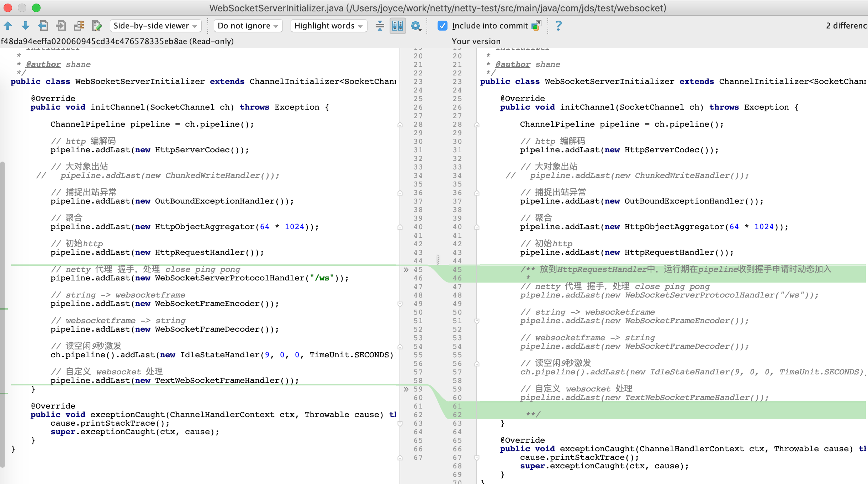Click the @author link in Your version pane
Viewport: 868px width, 484px height.
coord(513,64)
